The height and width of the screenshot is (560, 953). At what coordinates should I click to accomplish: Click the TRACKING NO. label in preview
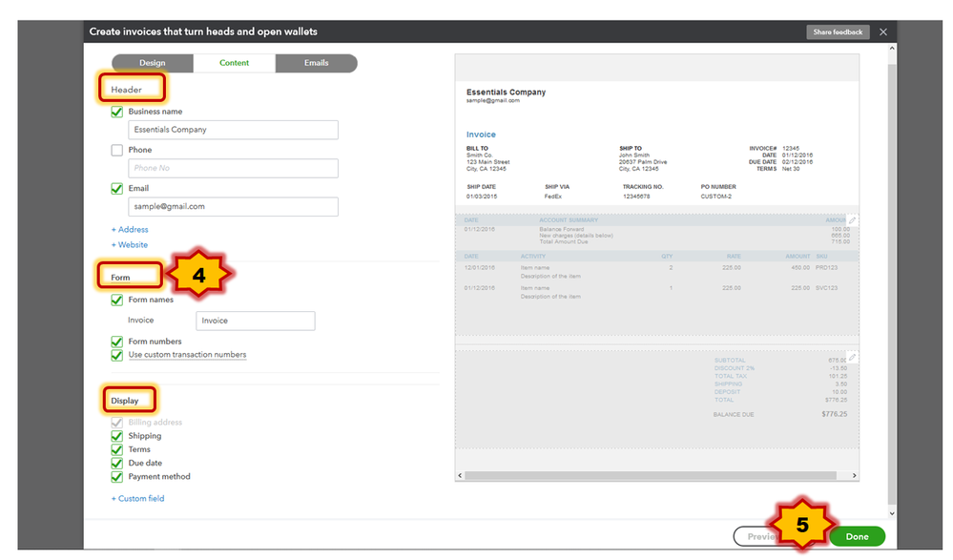pos(643,187)
